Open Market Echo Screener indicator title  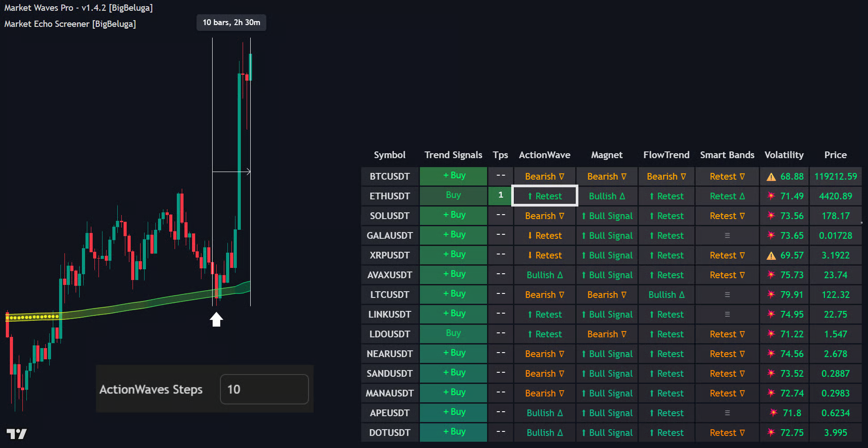pos(70,24)
